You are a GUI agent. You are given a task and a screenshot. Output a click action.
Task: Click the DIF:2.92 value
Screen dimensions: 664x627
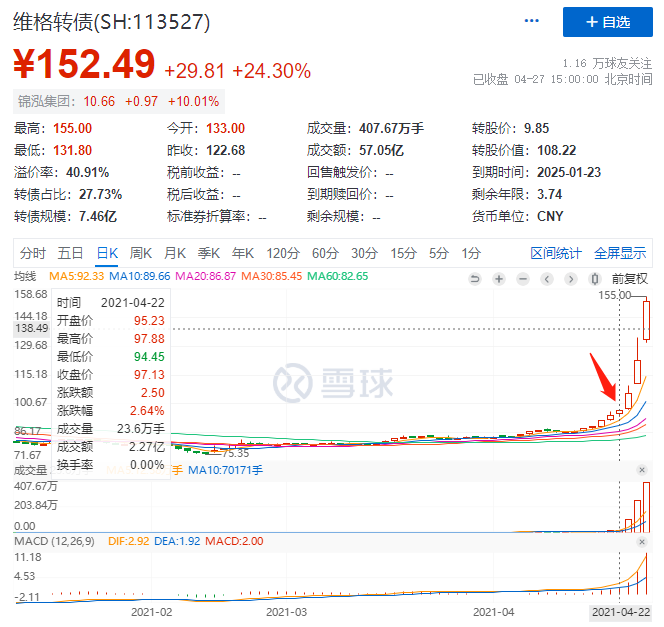tap(128, 541)
